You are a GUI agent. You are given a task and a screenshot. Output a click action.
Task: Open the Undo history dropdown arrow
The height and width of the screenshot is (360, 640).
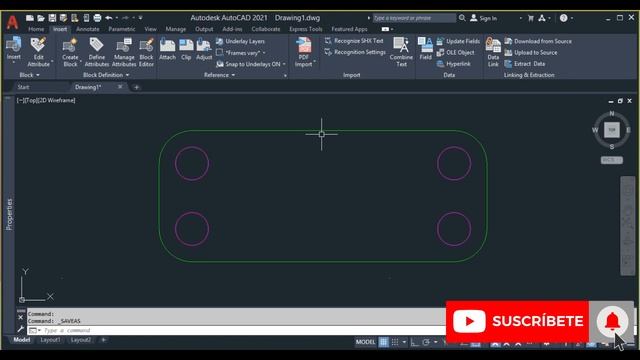point(117,18)
